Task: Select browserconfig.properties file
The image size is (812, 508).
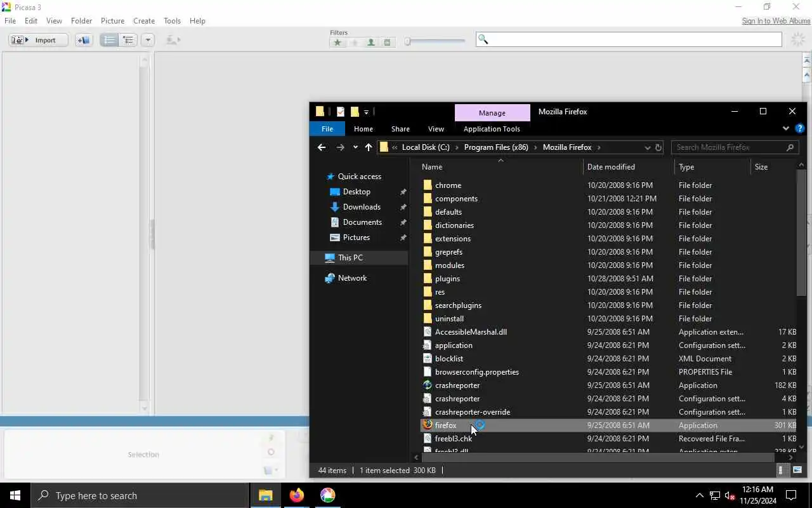Action: (x=476, y=372)
